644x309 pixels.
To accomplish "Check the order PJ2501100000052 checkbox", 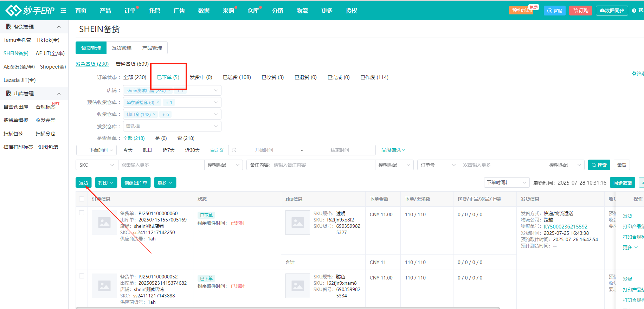I will coord(82,276).
